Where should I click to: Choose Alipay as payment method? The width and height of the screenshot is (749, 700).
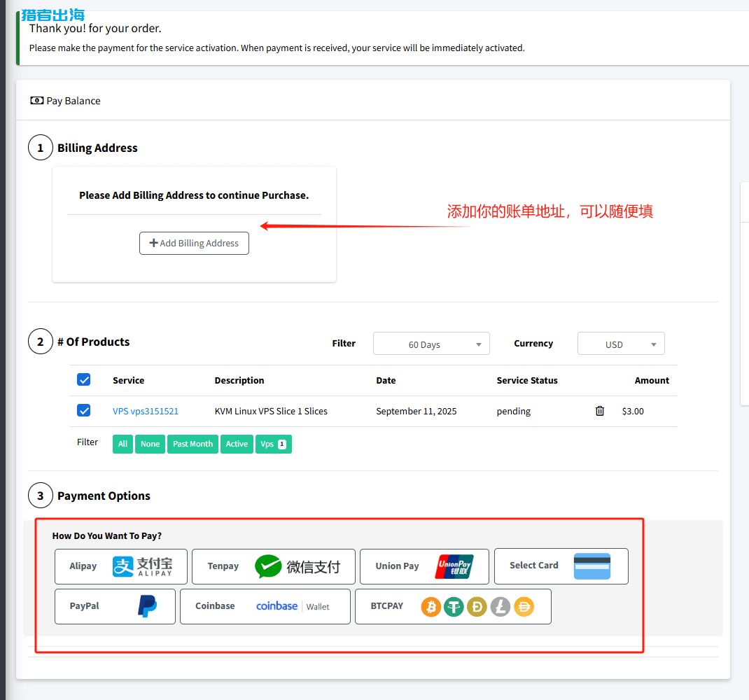(121, 567)
